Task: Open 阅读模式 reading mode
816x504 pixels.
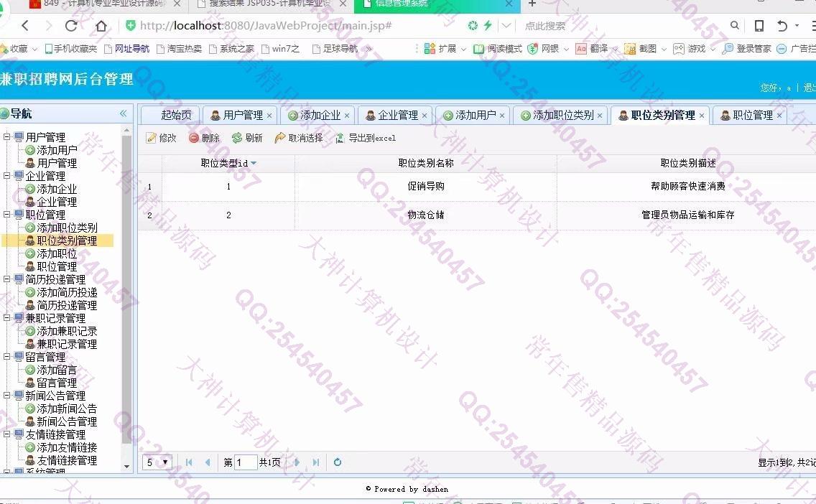Action: point(498,48)
